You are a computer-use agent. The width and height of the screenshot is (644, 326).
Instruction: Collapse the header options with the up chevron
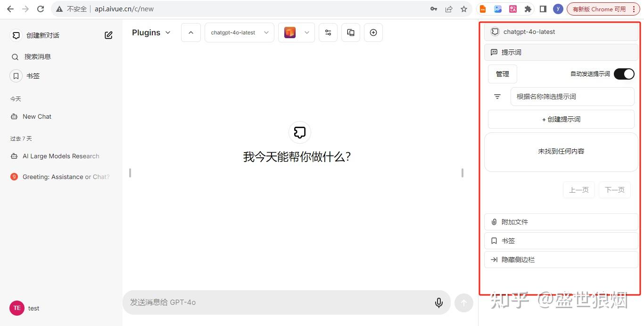[x=191, y=33]
